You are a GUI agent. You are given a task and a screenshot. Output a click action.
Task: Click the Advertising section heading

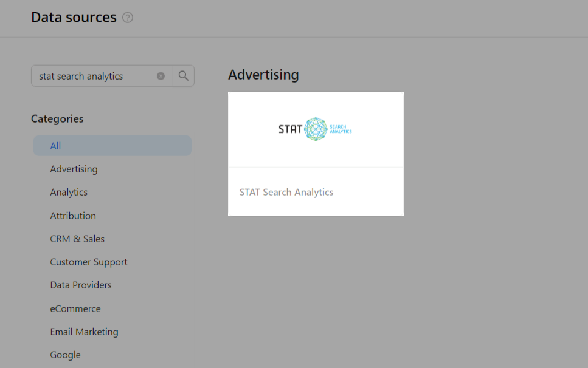coord(263,74)
